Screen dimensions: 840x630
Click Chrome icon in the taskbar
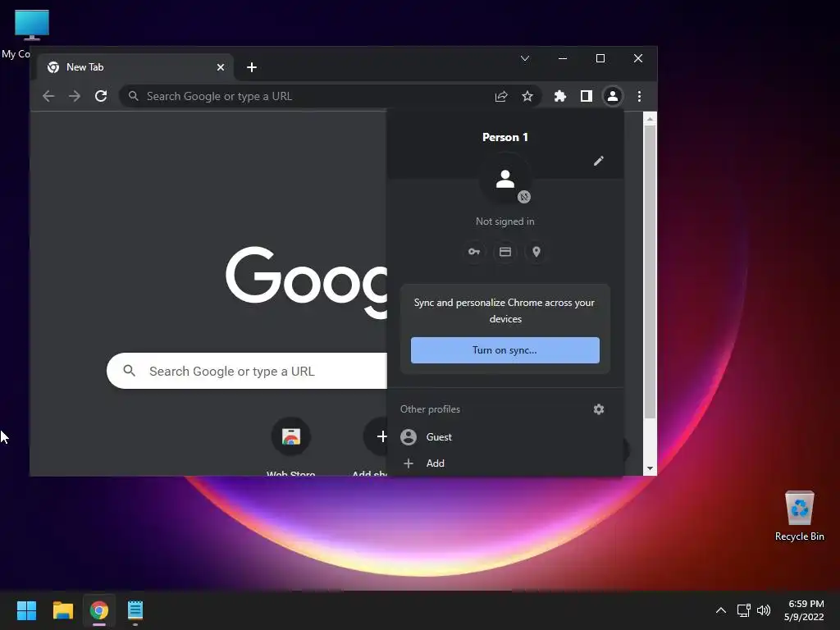click(x=99, y=610)
